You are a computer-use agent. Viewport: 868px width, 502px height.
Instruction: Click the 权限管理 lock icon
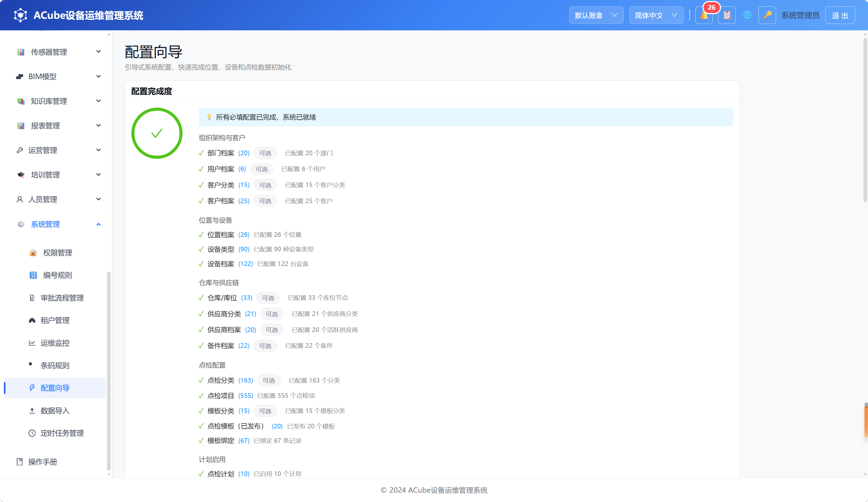click(x=33, y=253)
